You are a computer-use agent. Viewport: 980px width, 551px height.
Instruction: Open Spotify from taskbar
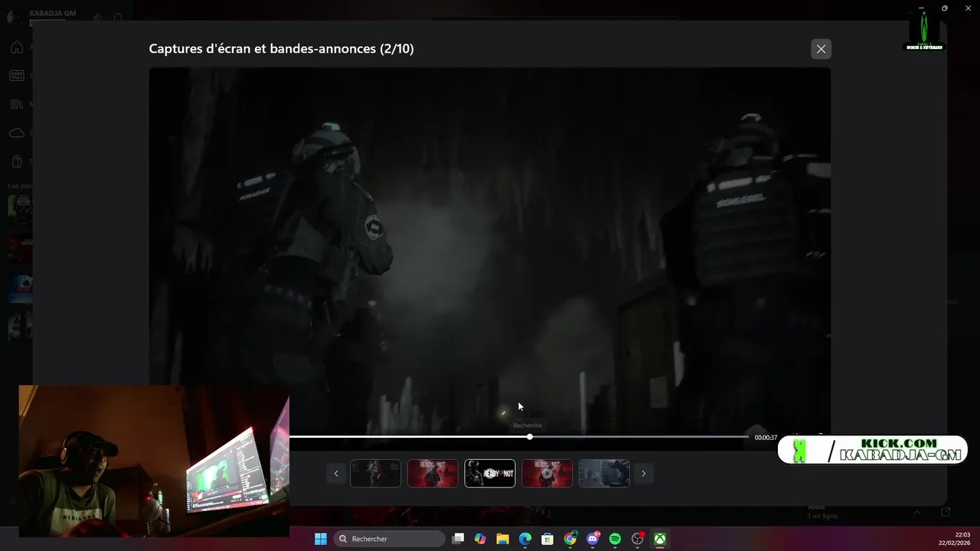click(615, 539)
